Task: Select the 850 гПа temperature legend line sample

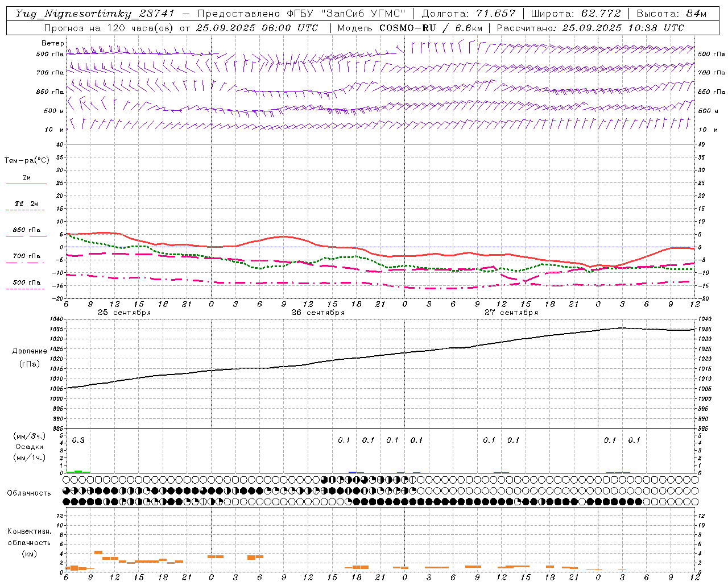Action: click(26, 236)
